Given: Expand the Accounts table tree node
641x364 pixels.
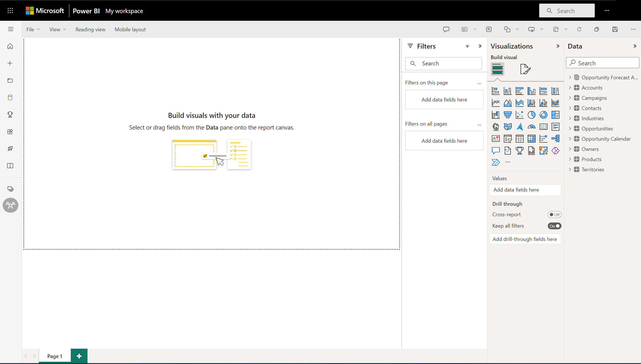Looking at the screenshot, I should tap(570, 88).
